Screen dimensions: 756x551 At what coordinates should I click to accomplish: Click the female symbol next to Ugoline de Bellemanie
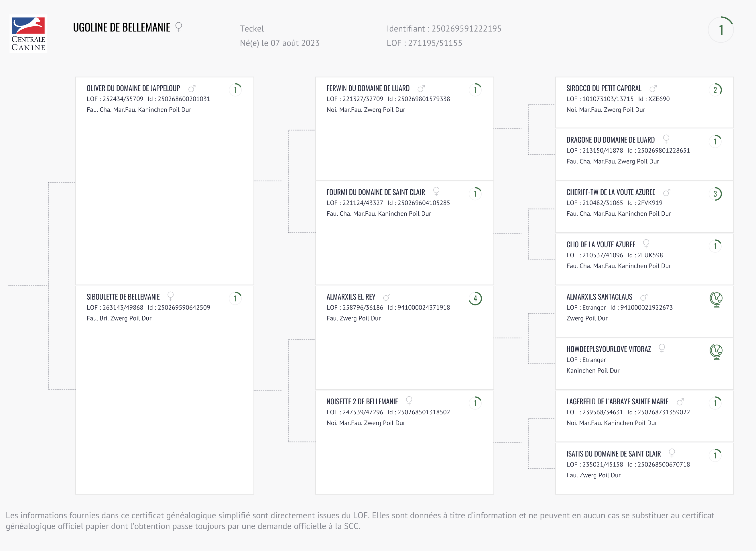pyautogui.click(x=179, y=27)
